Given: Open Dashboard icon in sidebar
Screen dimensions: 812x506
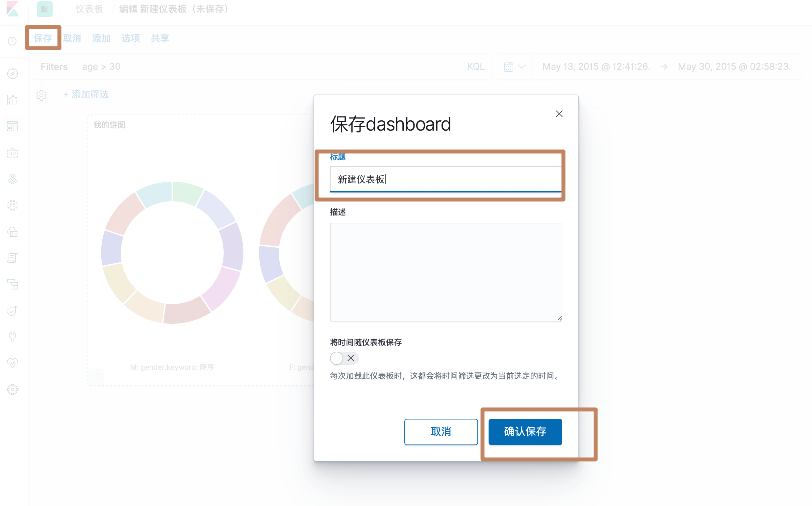Looking at the screenshot, I should click(13, 126).
